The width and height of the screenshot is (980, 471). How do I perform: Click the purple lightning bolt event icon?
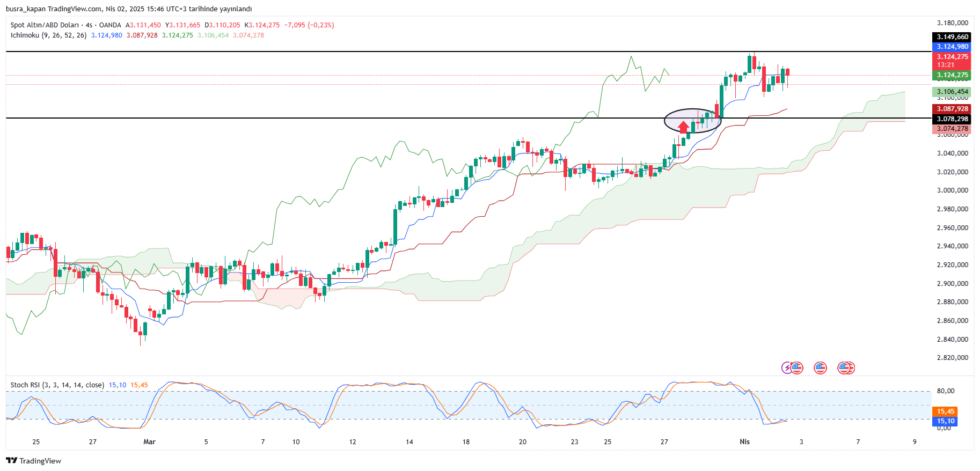(787, 368)
